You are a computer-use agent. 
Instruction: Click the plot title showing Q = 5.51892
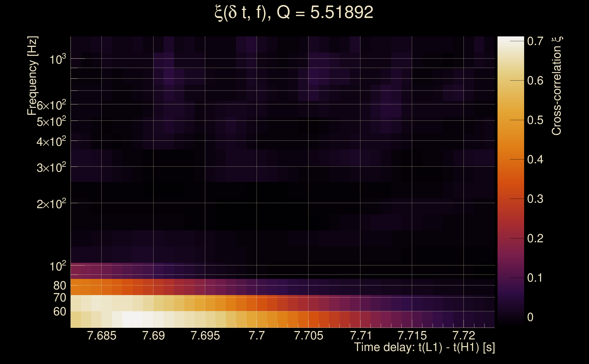294,13
